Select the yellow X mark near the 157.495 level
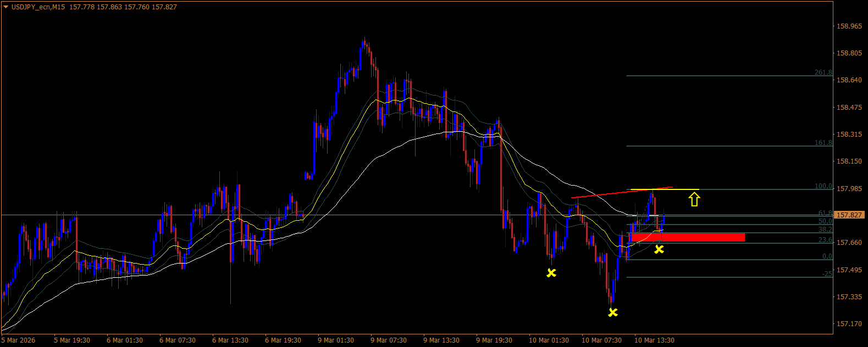 pos(551,272)
